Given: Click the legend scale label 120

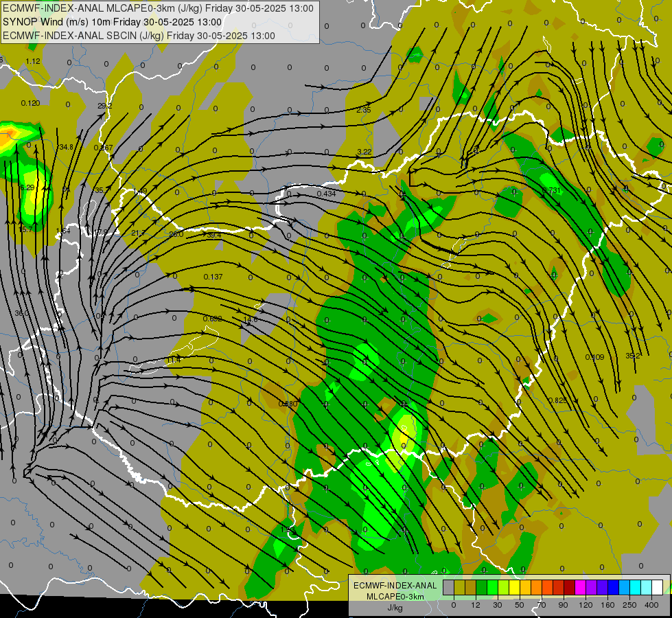Looking at the screenshot, I should click(x=586, y=605).
